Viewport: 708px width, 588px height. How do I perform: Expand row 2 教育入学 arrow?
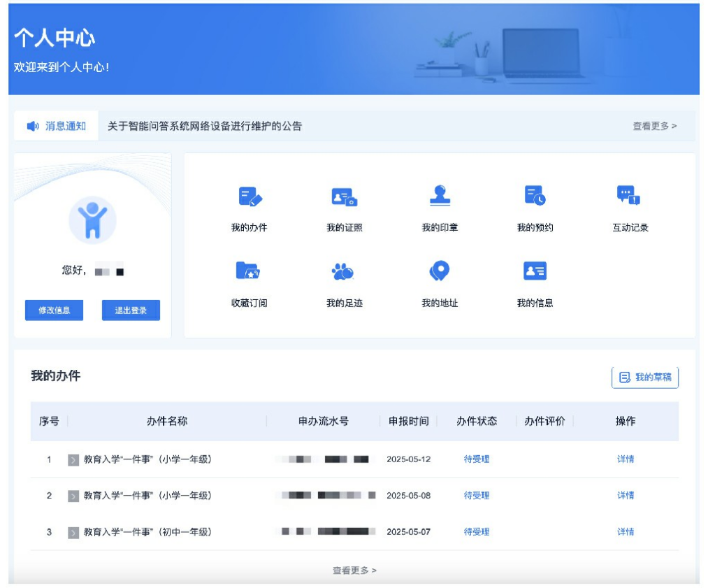tap(73, 496)
